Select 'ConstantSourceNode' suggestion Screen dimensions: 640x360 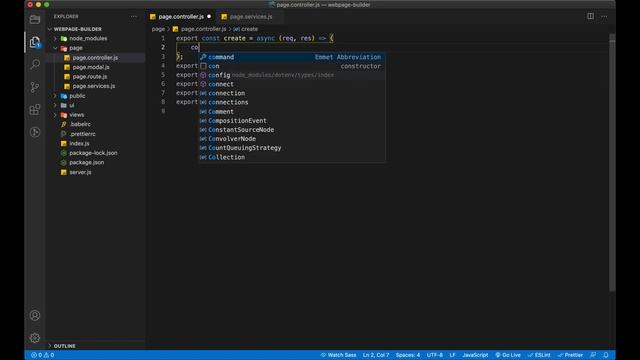(x=291, y=130)
